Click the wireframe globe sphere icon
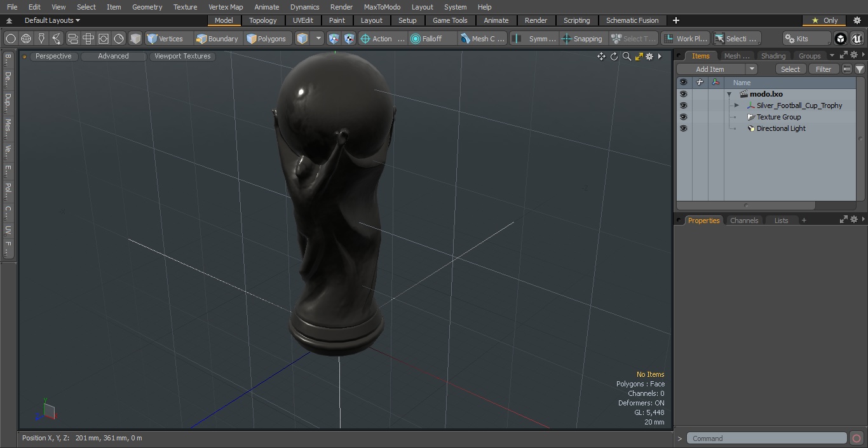Viewport: 868px width, 448px height. pyautogui.click(x=26, y=39)
